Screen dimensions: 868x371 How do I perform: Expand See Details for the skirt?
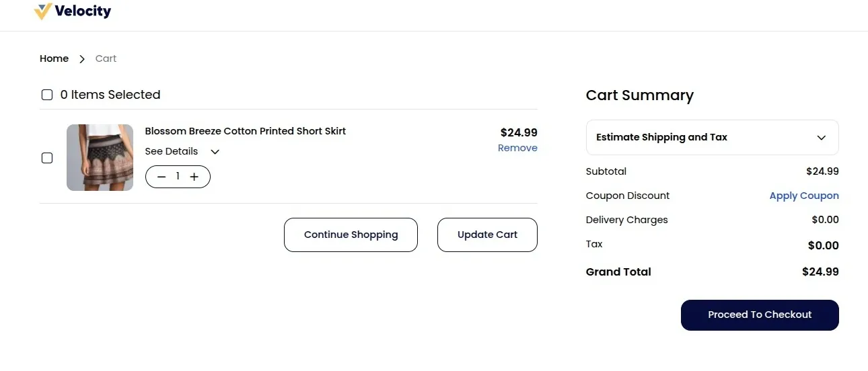[x=172, y=151]
